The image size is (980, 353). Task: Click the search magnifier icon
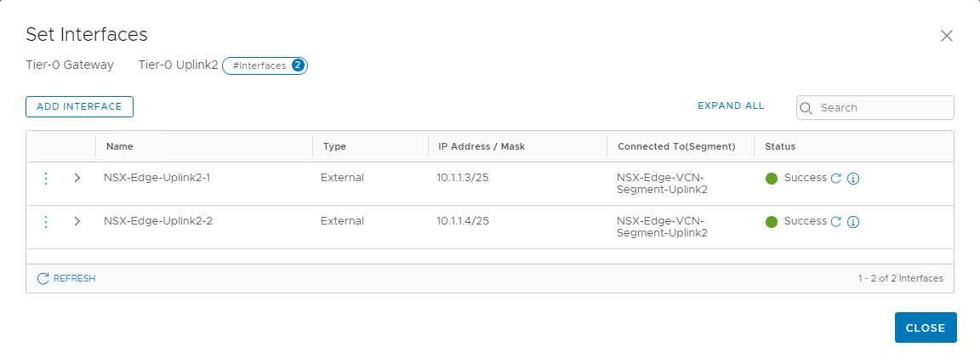(807, 108)
